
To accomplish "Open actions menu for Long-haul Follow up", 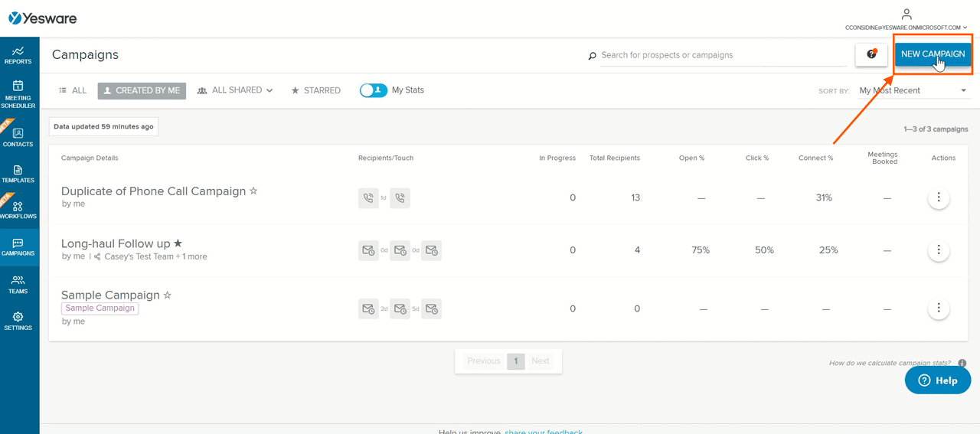I will tap(939, 250).
